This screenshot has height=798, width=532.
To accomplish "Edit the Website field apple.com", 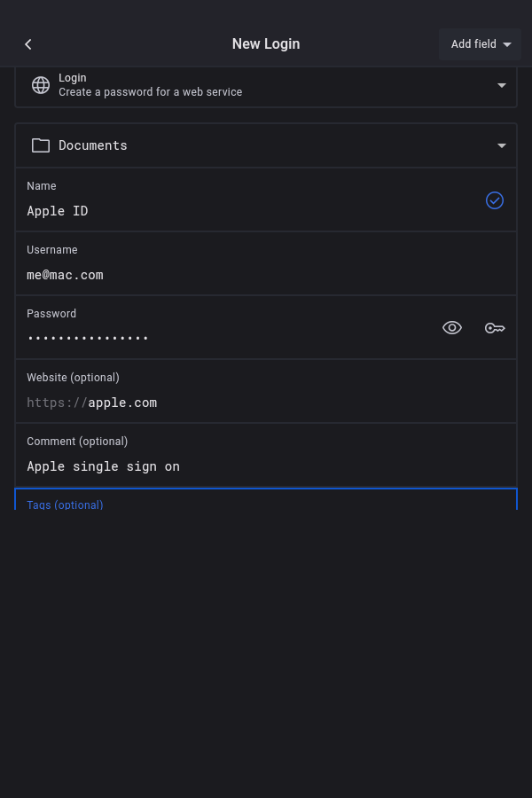I will [x=122, y=403].
